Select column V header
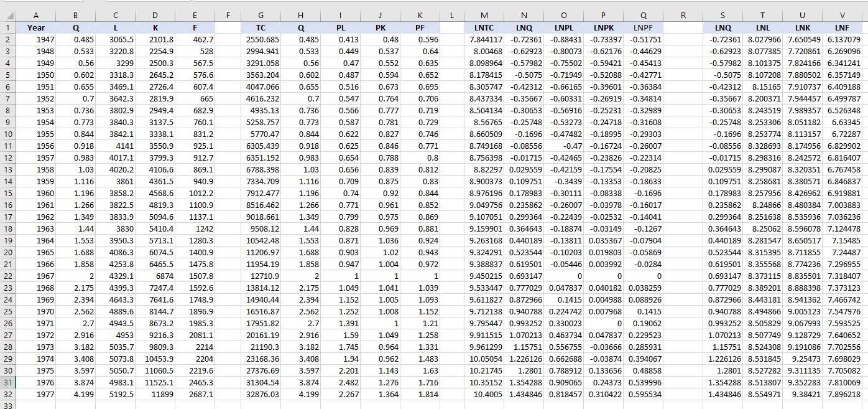Screen dimensions: 868x409 pos(843,15)
